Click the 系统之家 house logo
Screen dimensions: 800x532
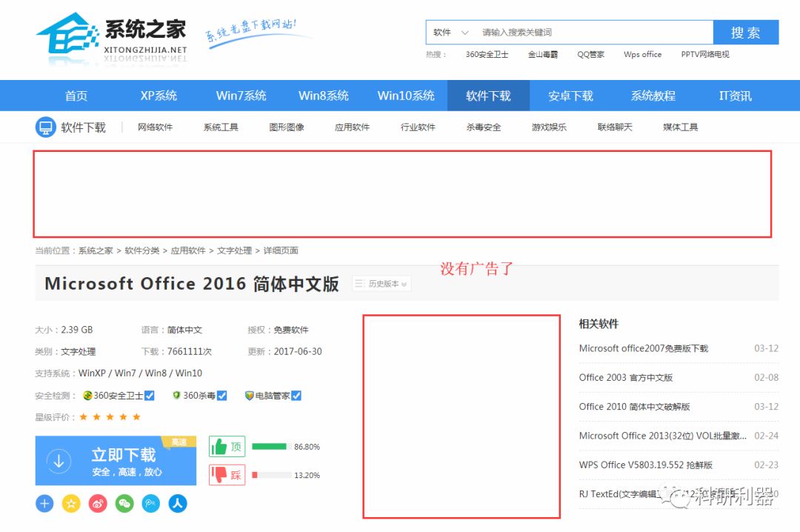click(67, 33)
